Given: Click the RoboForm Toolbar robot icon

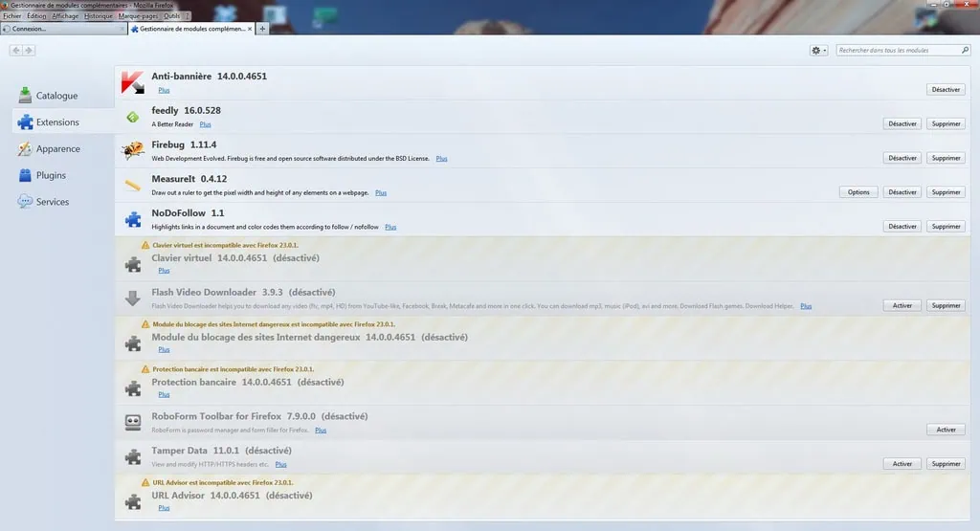Looking at the screenshot, I should [x=133, y=422].
